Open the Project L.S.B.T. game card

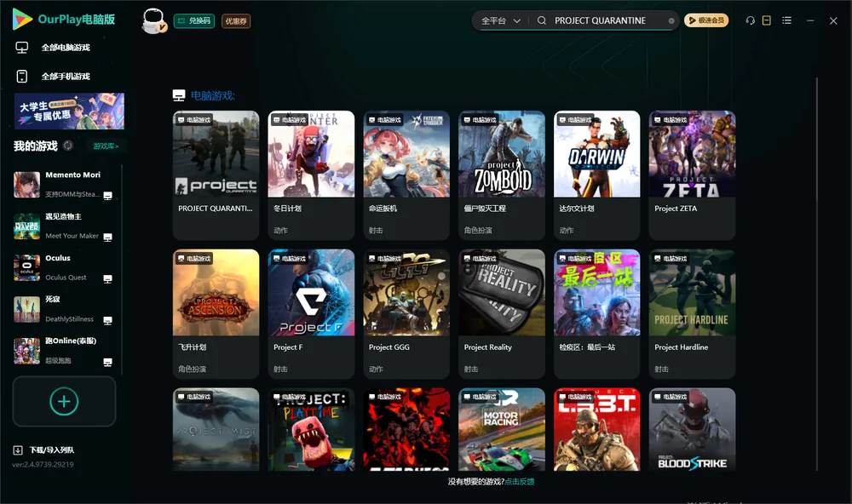tap(596, 429)
